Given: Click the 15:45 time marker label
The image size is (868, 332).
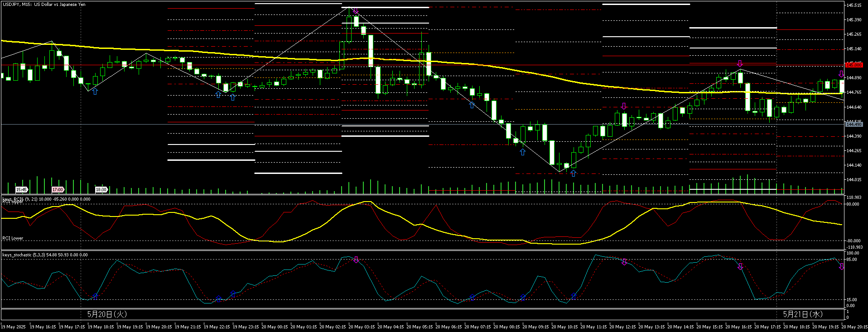Looking at the screenshot, I should click(21, 190).
